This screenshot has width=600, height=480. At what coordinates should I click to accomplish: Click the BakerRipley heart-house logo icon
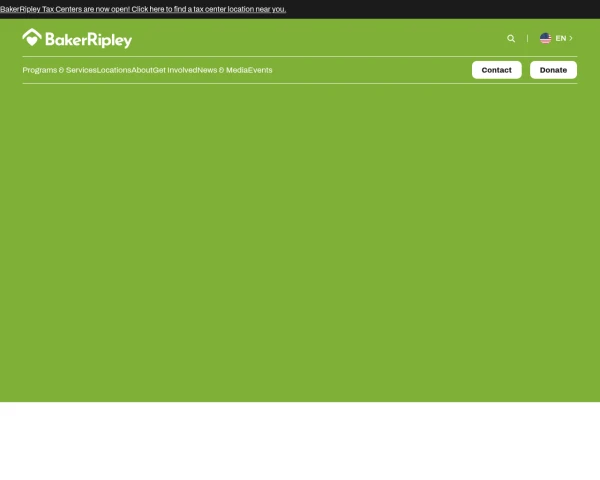point(32,38)
